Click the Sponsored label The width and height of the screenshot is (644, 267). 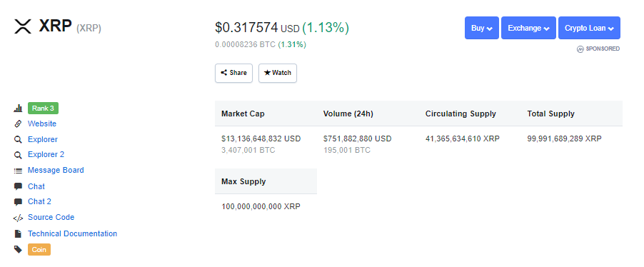(x=598, y=49)
